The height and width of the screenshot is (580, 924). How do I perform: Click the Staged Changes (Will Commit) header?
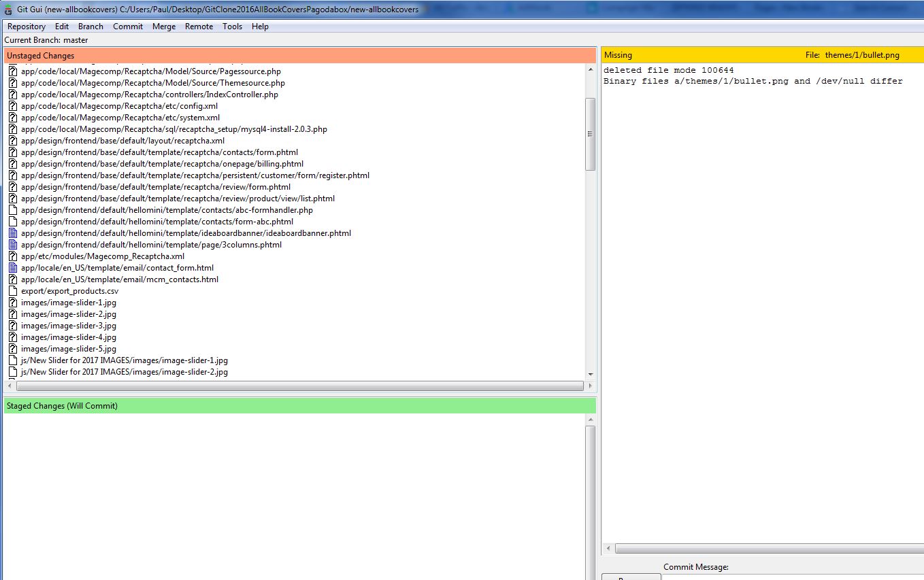coord(299,406)
